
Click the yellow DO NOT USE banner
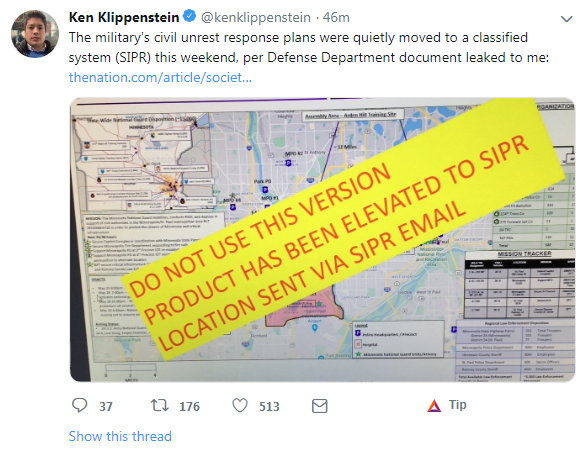[343, 229]
